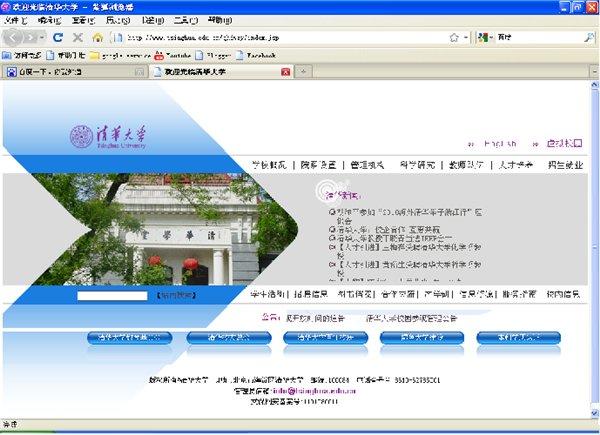This screenshot has width=600, height=435.
Task: Open the Home page icon
Action: (x=98, y=37)
